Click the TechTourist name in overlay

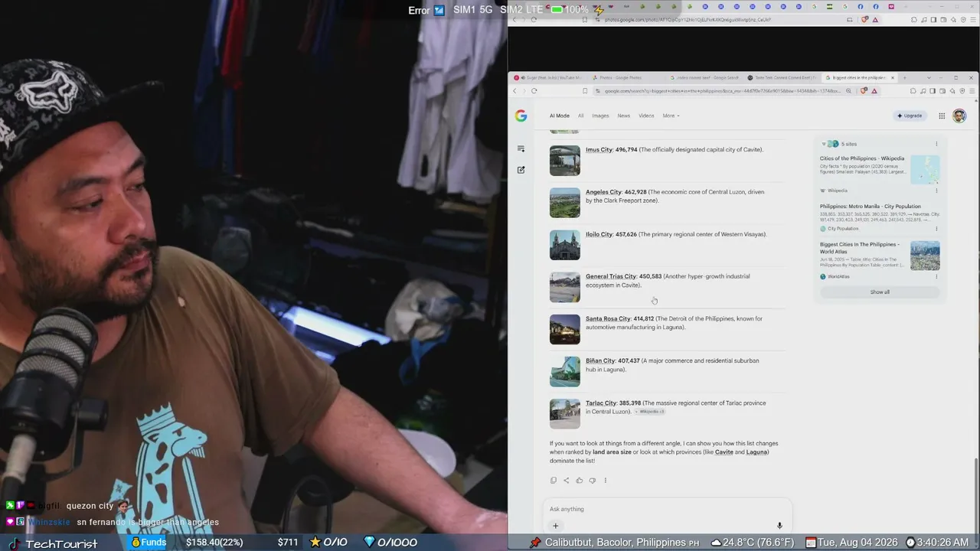coord(61,544)
